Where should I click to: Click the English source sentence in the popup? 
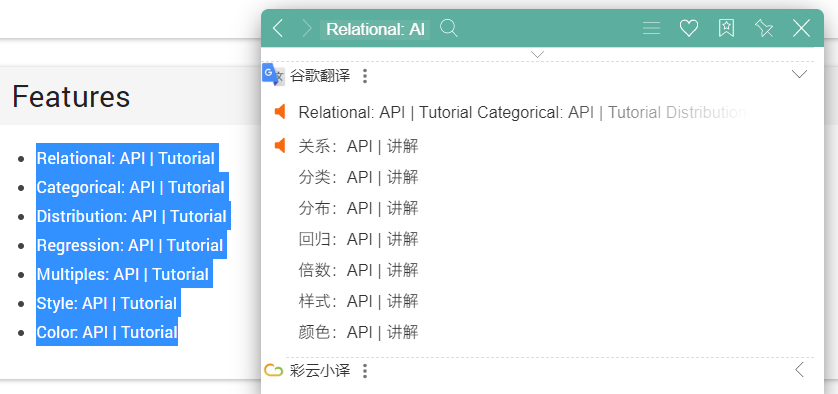coord(523,112)
